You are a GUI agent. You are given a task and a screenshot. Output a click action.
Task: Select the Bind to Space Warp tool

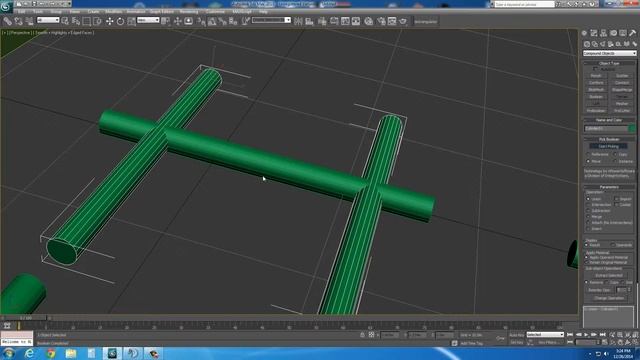pos(29,21)
